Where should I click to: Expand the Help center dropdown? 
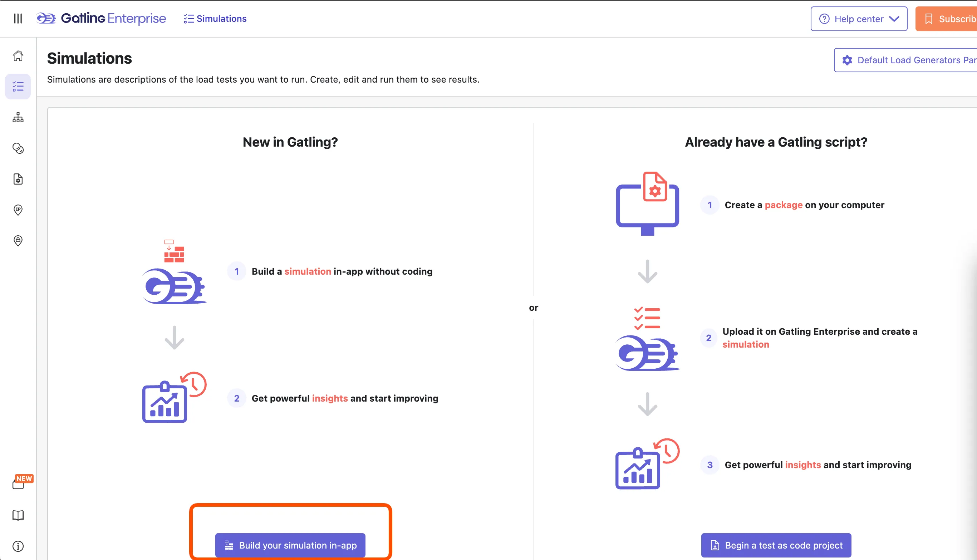[x=859, y=19]
